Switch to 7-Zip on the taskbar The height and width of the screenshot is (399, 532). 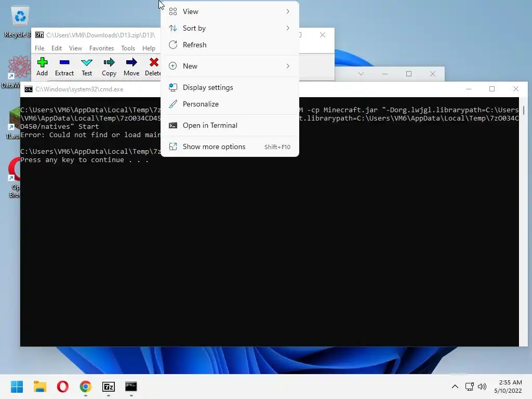(x=109, y=387)
